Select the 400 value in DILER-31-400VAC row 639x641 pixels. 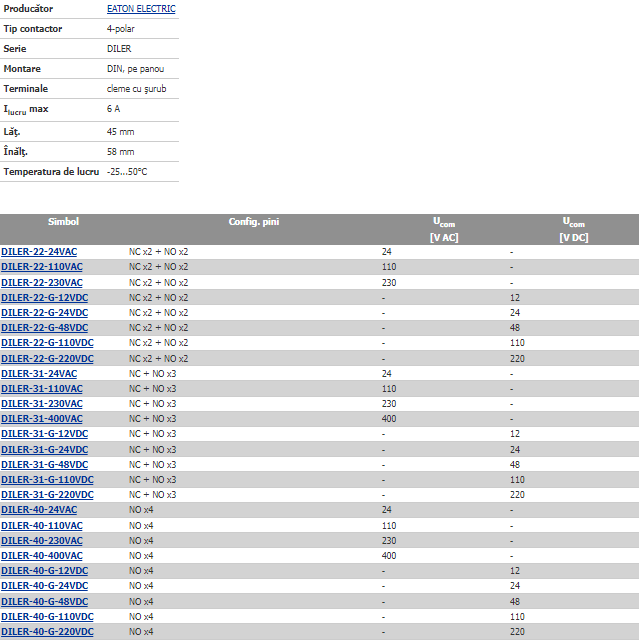pos(389,419)
